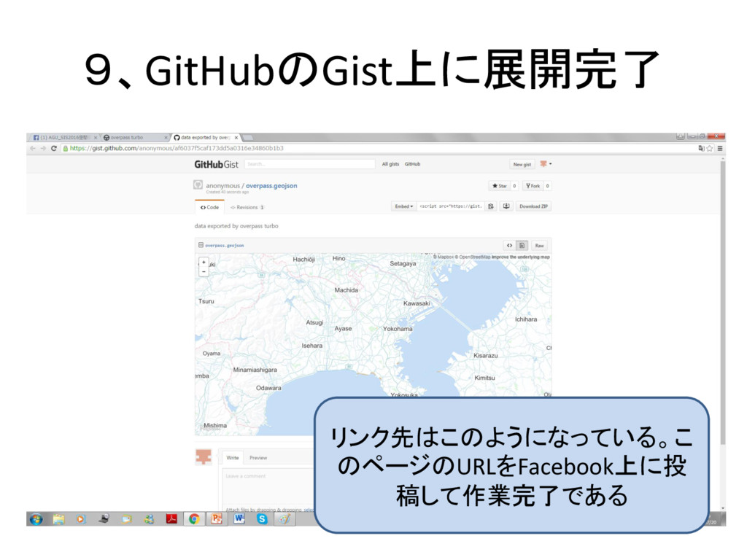Go back using the browser back arrow
This screenshot has height=560, width=747.
click(x=33, y=149)
